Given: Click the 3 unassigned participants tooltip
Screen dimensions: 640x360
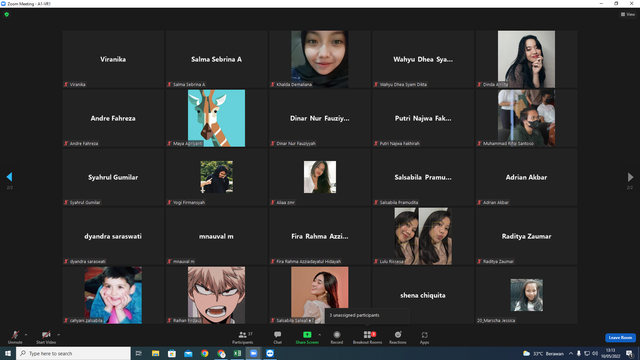Looking at the screenshot, I should [367, 316].
